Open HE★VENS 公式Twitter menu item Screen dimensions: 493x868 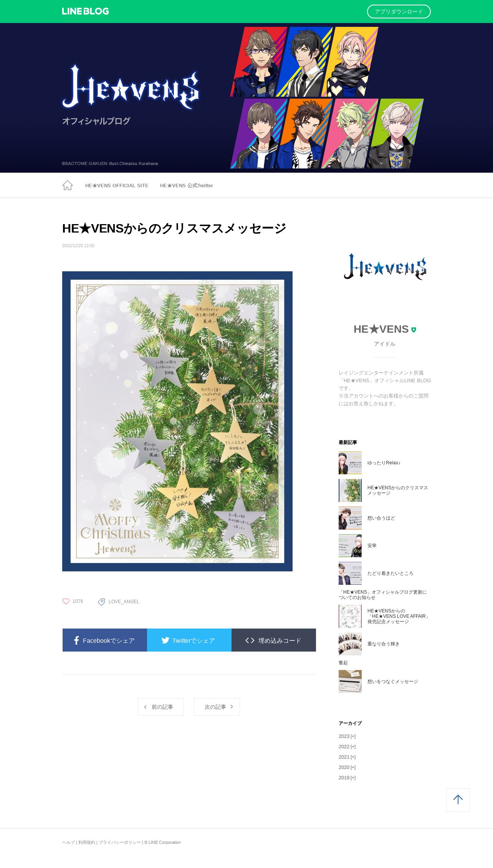tap(187, 185)
